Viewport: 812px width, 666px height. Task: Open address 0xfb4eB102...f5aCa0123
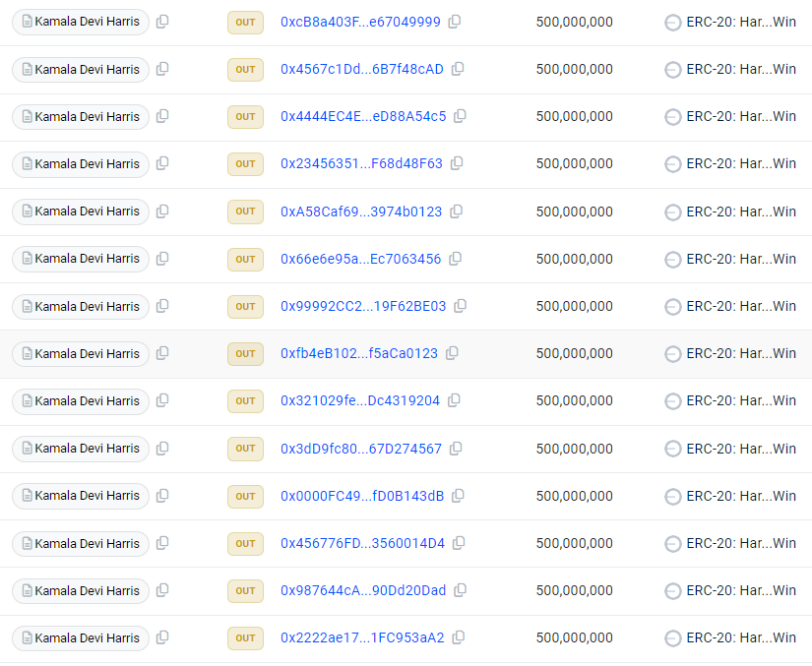tap(359, 353)
